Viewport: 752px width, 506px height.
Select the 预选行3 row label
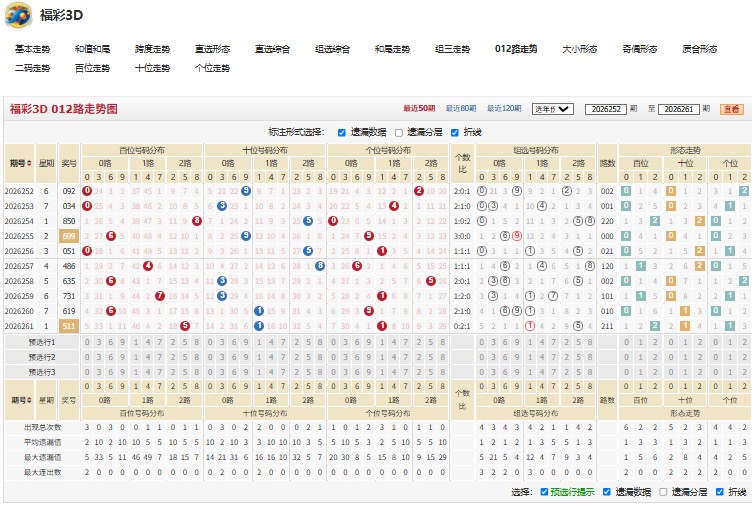point(42,372)
